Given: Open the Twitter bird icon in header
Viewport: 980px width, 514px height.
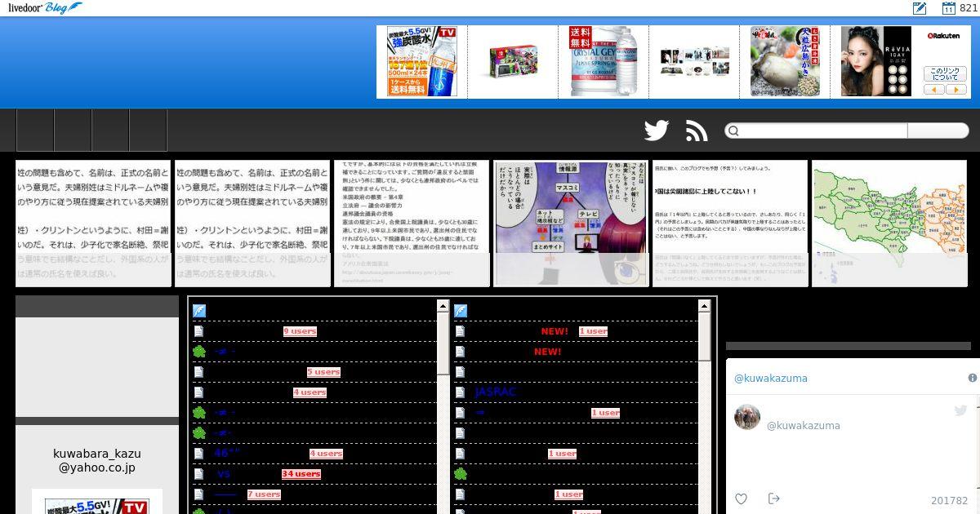Looking at the screenshot, I should [657, 131].
